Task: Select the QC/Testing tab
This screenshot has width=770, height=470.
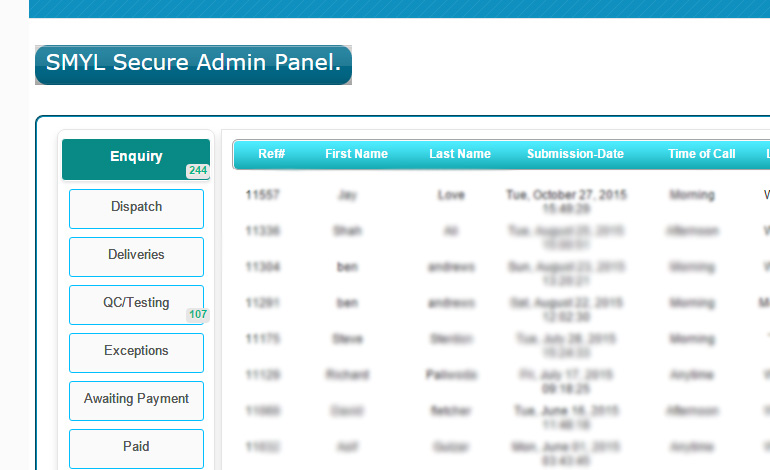Action: point(136,304)
